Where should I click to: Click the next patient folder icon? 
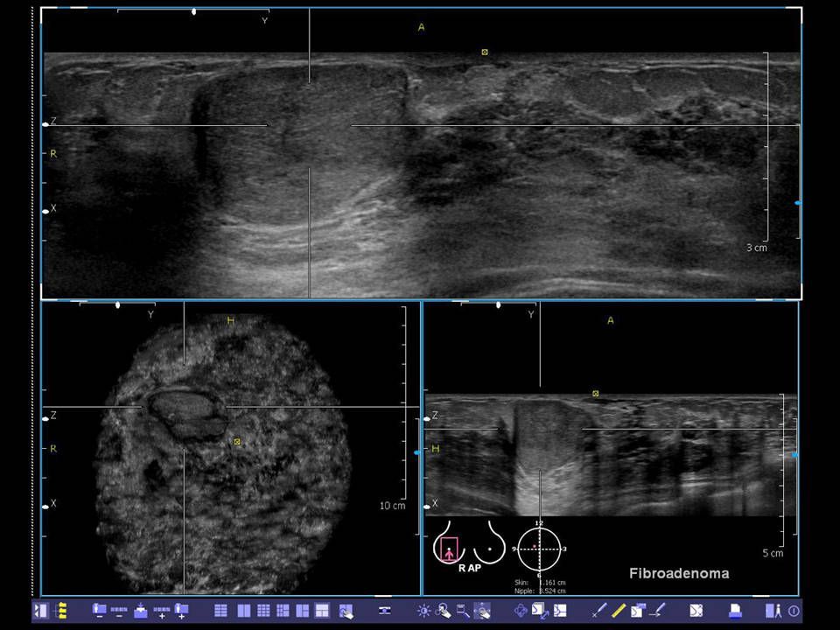pyautogui.click(x=182, y=610)
